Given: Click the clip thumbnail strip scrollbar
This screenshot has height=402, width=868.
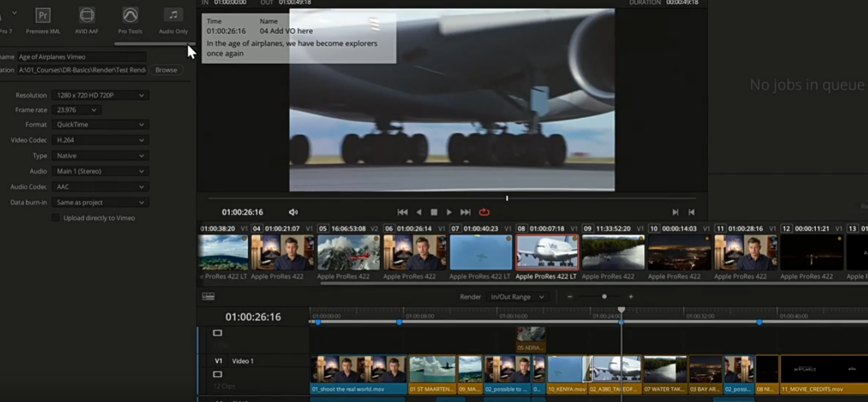Looking at the screenshot, I should click(594, 283).
